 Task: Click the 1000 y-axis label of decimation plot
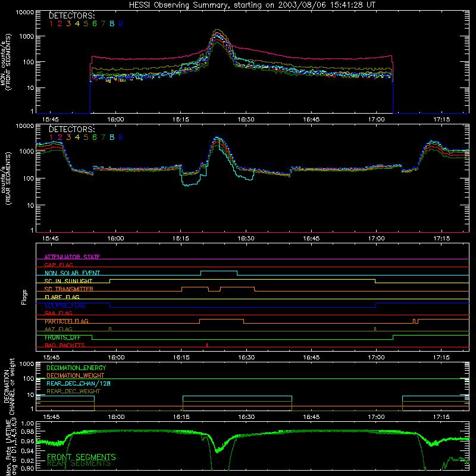pyautogui.click(x=27, y=364)
